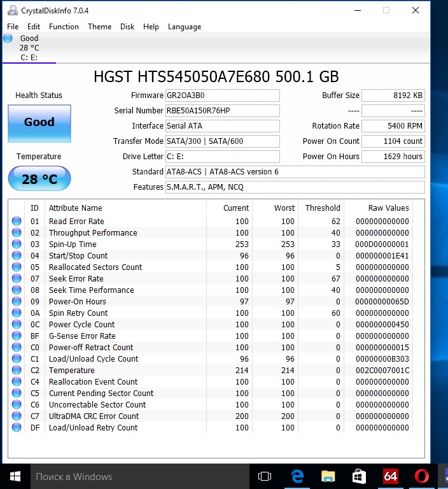This screenshot has height=489, width=448.
Task: Click the Serial Number field RBE50A150R76HP
Action: point(222,111)
